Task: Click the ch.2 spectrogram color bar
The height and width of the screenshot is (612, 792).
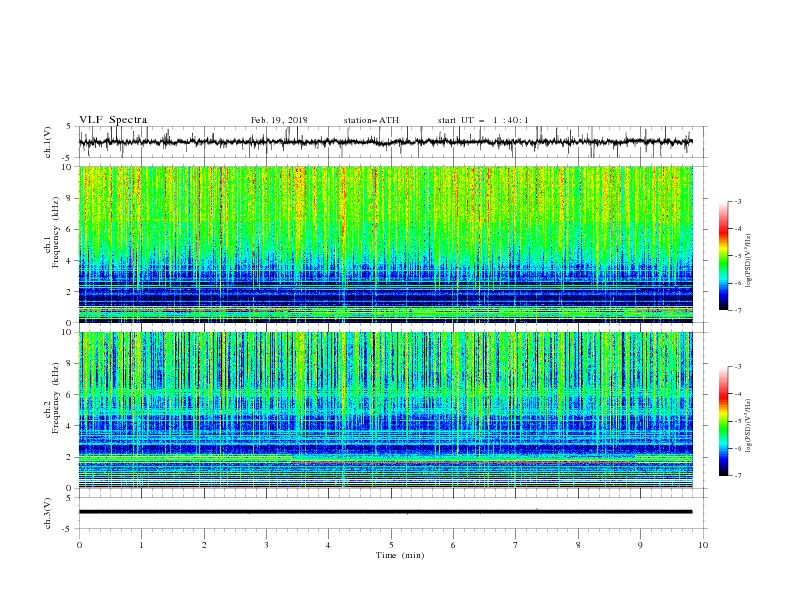Action: [x=724, y=421]
